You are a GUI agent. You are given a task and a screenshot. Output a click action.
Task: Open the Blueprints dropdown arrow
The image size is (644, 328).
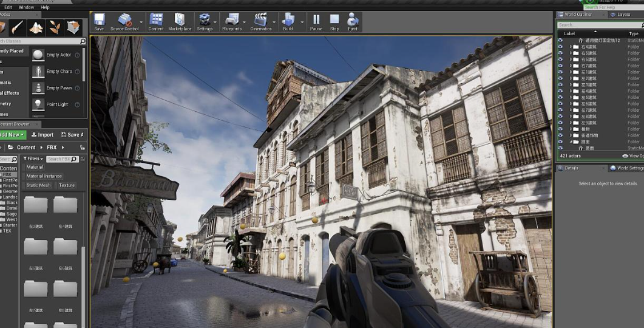(244, 22)
